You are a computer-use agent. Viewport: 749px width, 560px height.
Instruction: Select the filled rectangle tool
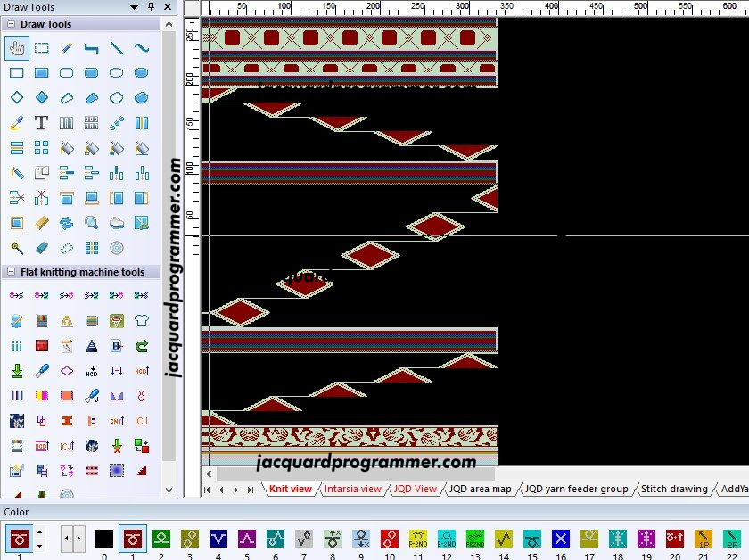click(42, 72)
